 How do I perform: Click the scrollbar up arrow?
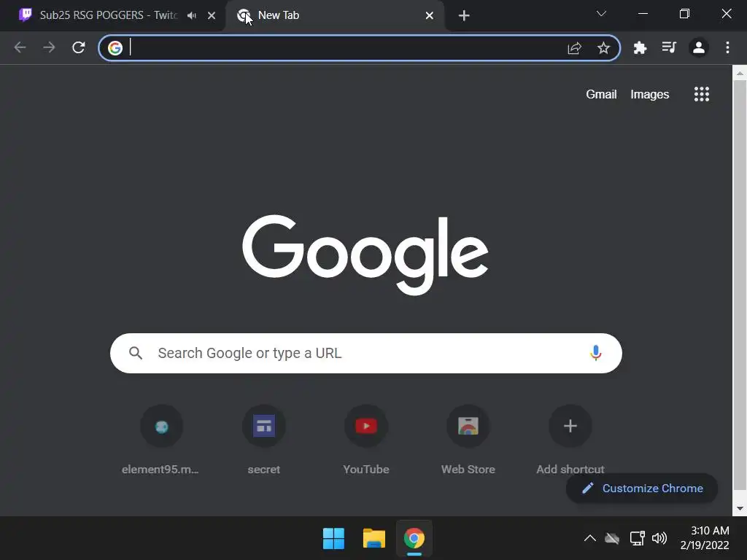[x=740, y=74]
